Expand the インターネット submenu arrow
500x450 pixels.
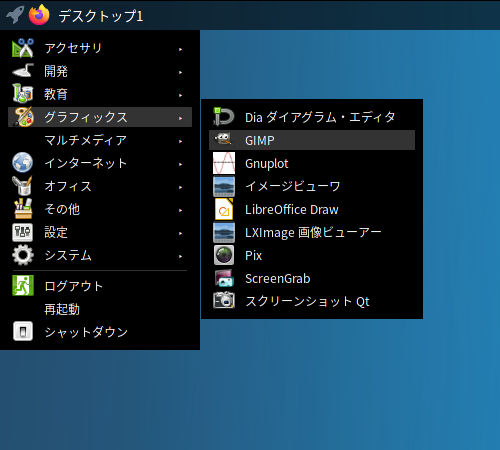click(x=180, y=164)
